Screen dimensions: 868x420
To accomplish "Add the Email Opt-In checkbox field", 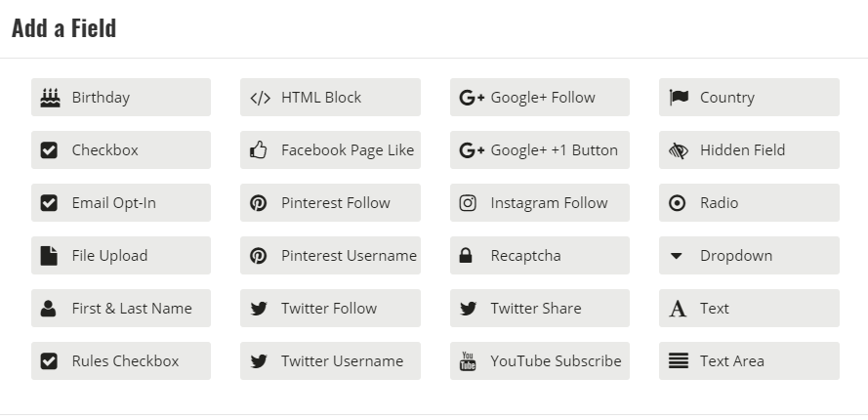I will click(x=121, y=203).
